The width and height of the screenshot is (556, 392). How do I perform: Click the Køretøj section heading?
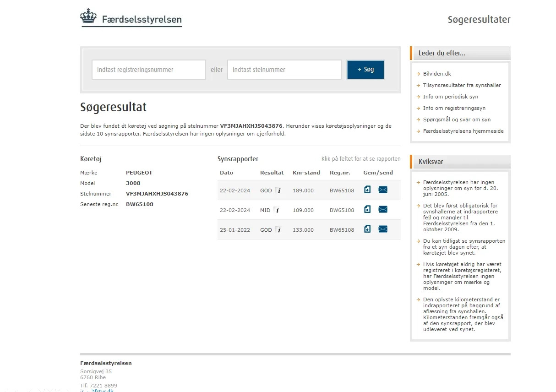[x=91, y=159]
